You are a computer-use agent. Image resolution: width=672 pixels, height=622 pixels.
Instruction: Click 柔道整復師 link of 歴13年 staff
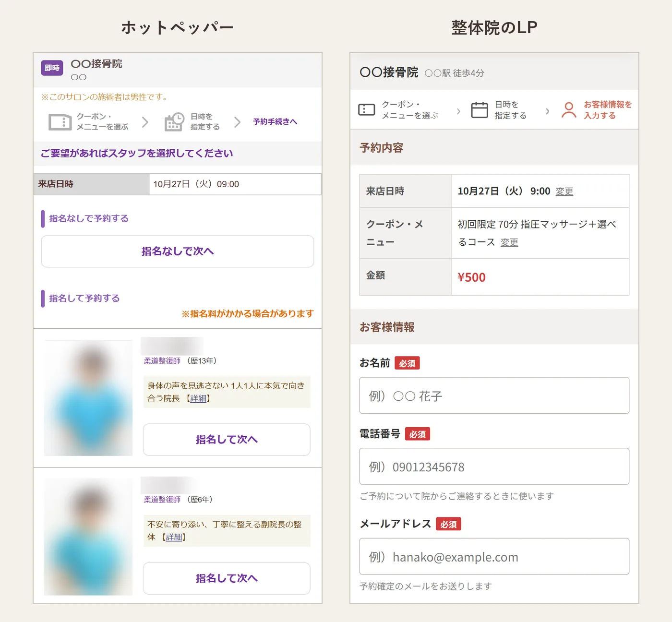(162, 361)
